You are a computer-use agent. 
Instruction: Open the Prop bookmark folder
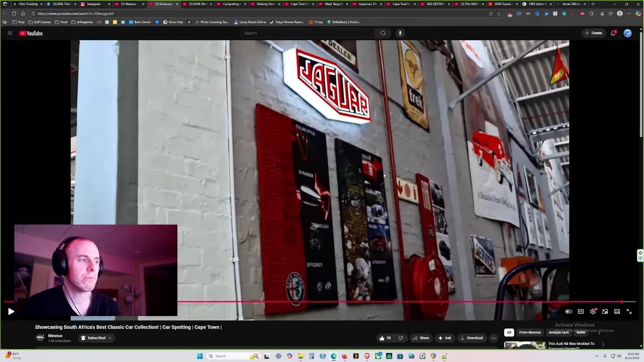(19, 22)
